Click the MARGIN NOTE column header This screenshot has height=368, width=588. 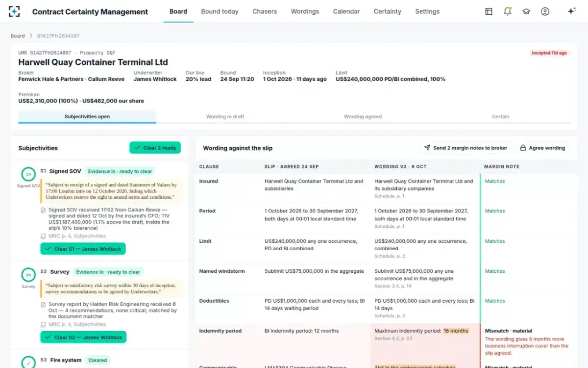502,167
